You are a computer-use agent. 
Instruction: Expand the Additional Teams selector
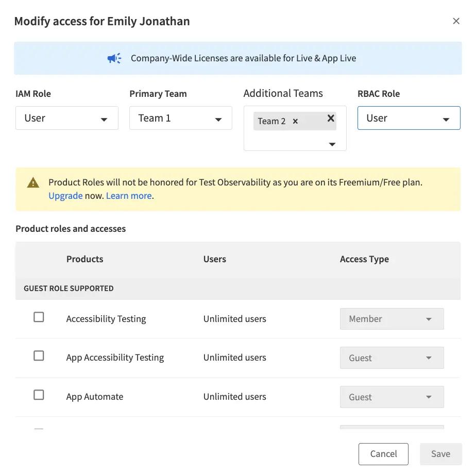coord(332,143)
